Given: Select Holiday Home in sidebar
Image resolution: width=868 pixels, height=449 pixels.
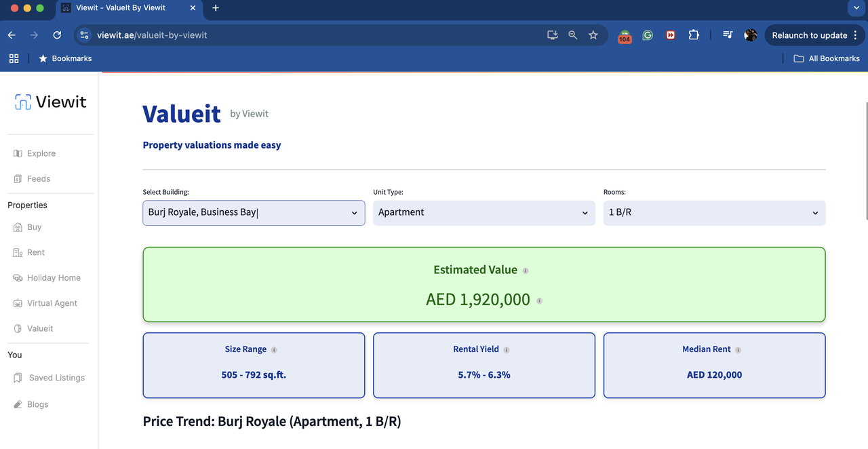Looking at the screenshot, I should [53, 278].
